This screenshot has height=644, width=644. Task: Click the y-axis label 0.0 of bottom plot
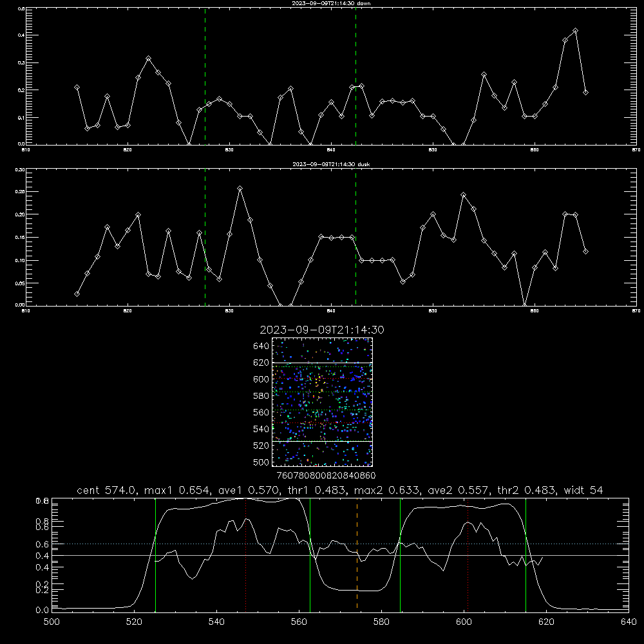point(42,611)
